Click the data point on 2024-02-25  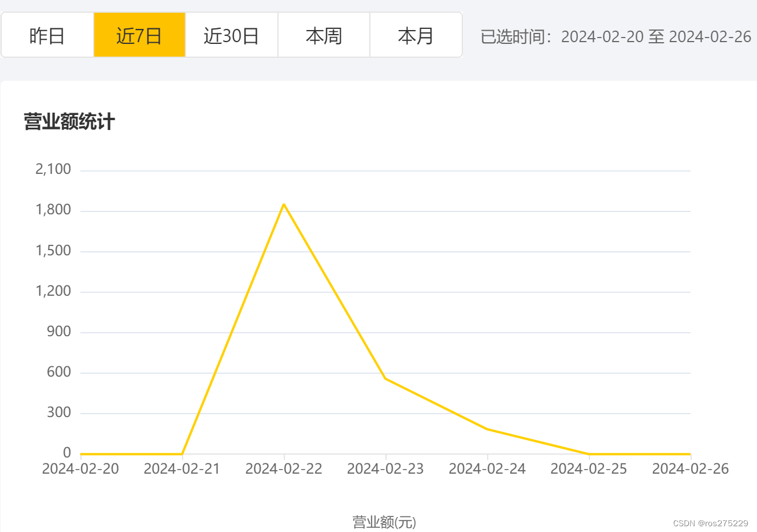[588, 453]
